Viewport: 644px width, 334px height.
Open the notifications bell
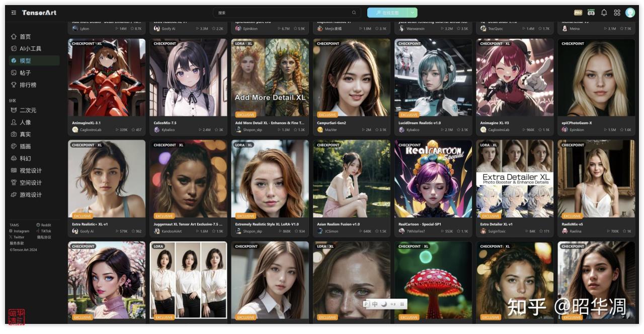(x=604, y=13)
